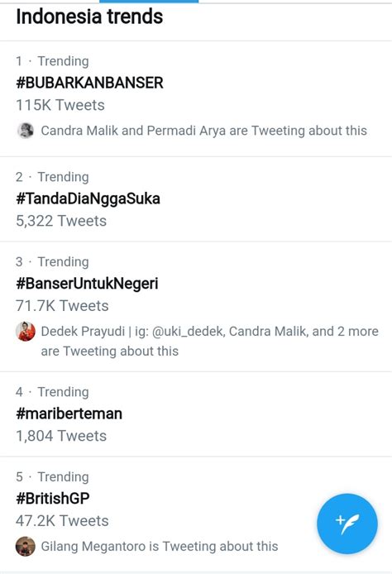Open the #BUBARKANBANSER trending hashtag
Viewport: 392px width, 574px height.
[89, 83]
